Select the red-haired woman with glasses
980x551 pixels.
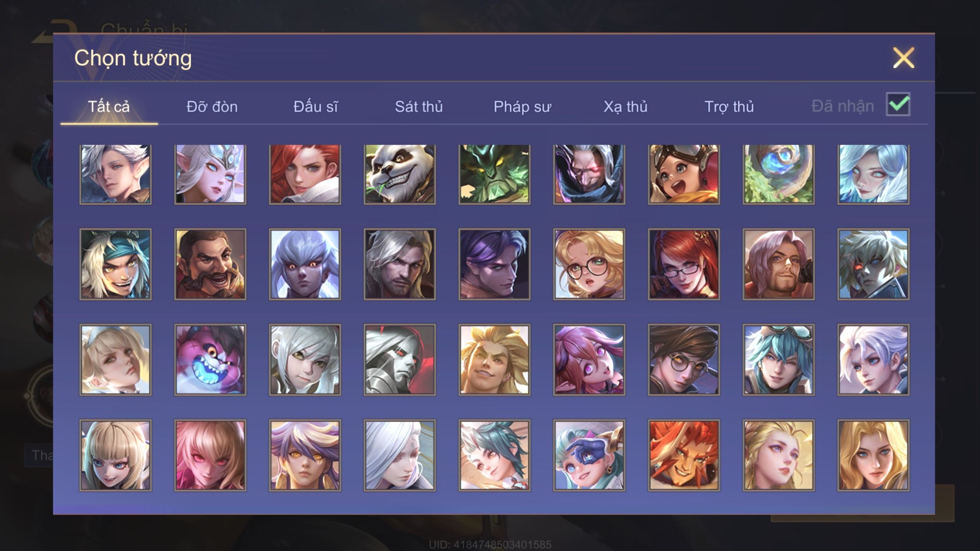[x=684, y=264]
